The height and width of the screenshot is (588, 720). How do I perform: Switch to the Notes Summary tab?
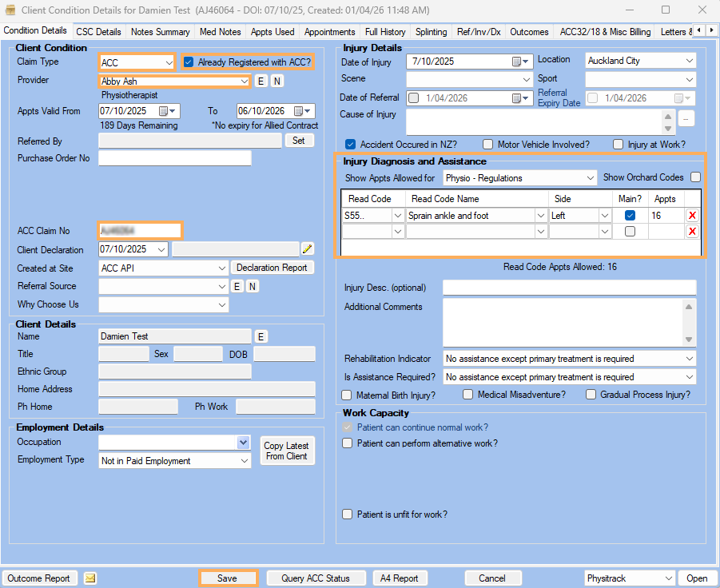(x=160, y=32)
